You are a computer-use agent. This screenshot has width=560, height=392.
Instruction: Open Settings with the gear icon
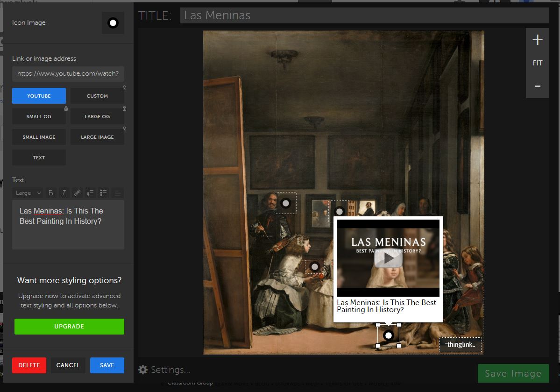(x=143, y=370)
